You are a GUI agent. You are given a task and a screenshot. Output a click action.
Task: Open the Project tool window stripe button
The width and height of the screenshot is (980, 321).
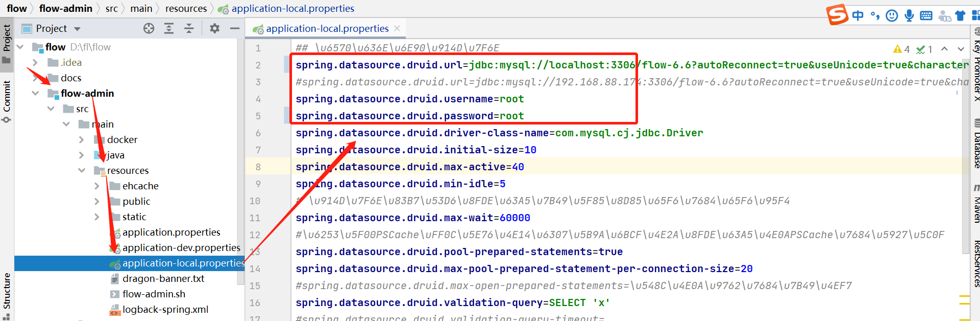pos(6,44)
